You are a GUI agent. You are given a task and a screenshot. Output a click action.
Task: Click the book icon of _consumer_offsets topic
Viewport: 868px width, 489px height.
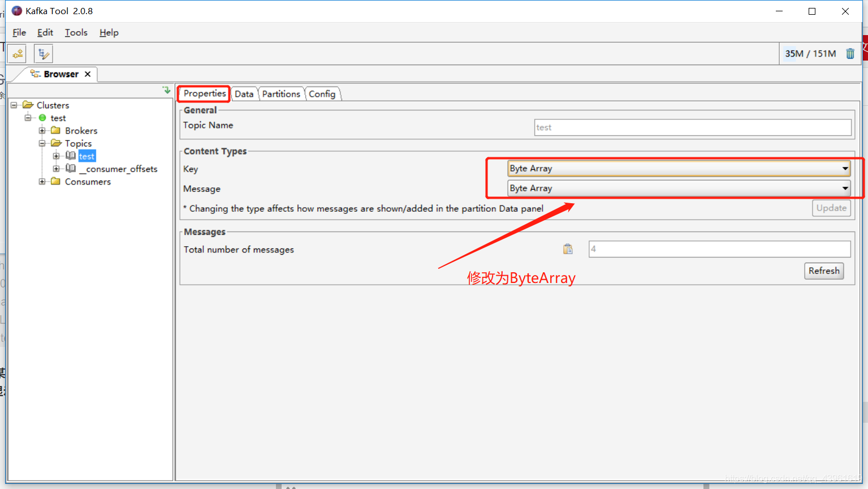tap(71, 168)
